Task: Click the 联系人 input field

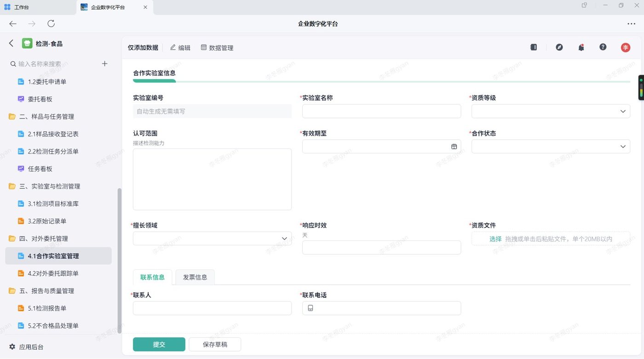Action: pos(212,308)
